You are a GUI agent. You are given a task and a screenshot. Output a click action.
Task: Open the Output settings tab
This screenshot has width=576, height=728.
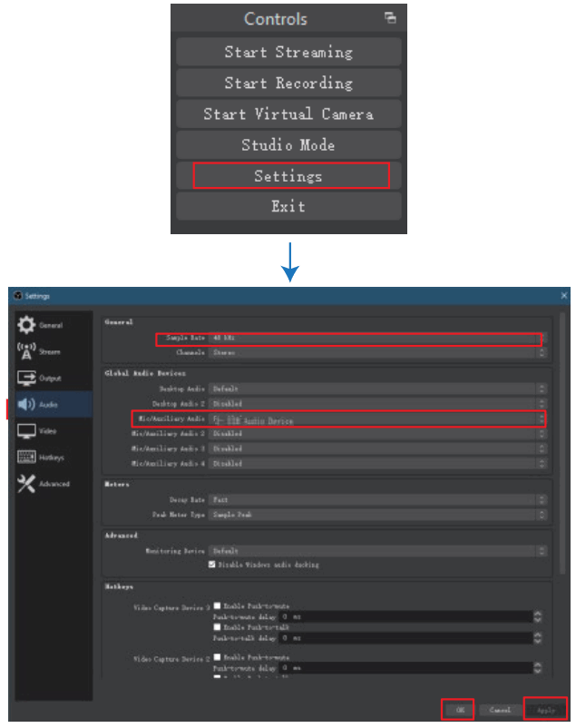coord(53,378)
